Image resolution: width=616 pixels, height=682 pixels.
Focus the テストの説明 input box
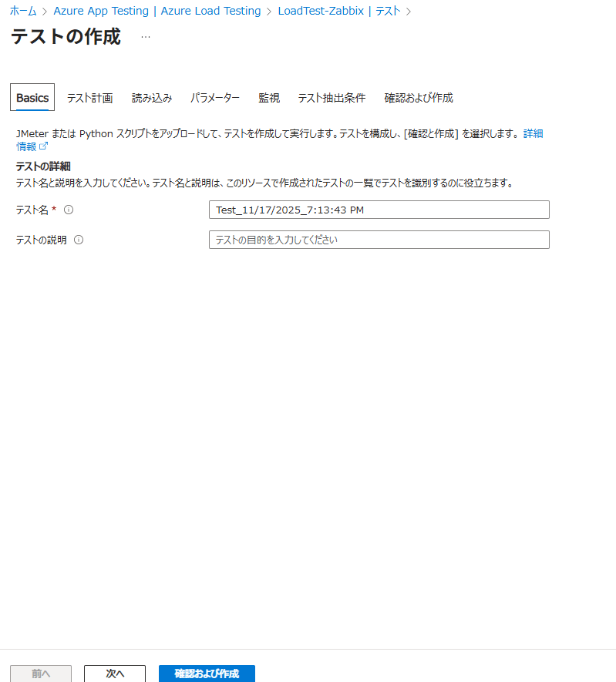tap(379, 240)
